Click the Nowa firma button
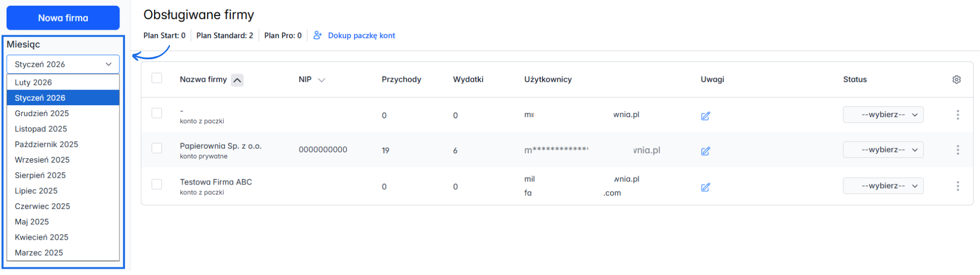This screenshot has height=275, width=980. pyautogui.click(x=63, y=18)
